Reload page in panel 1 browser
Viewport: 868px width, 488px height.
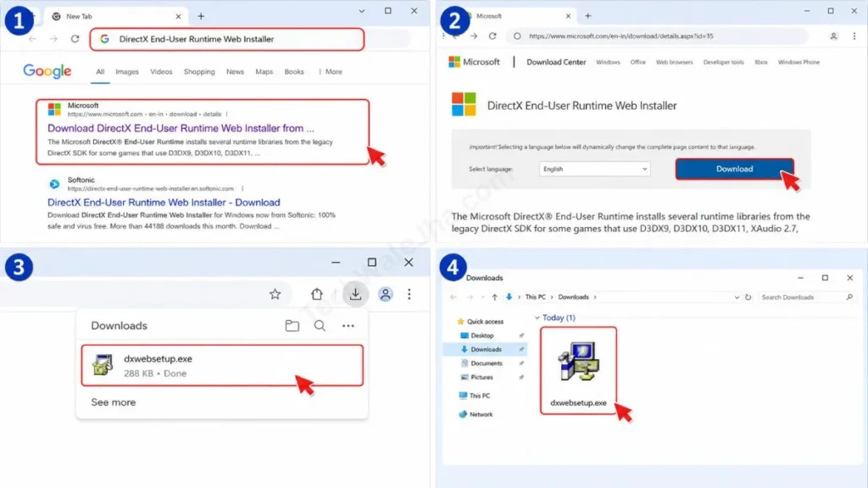click(x=75, y=39)
